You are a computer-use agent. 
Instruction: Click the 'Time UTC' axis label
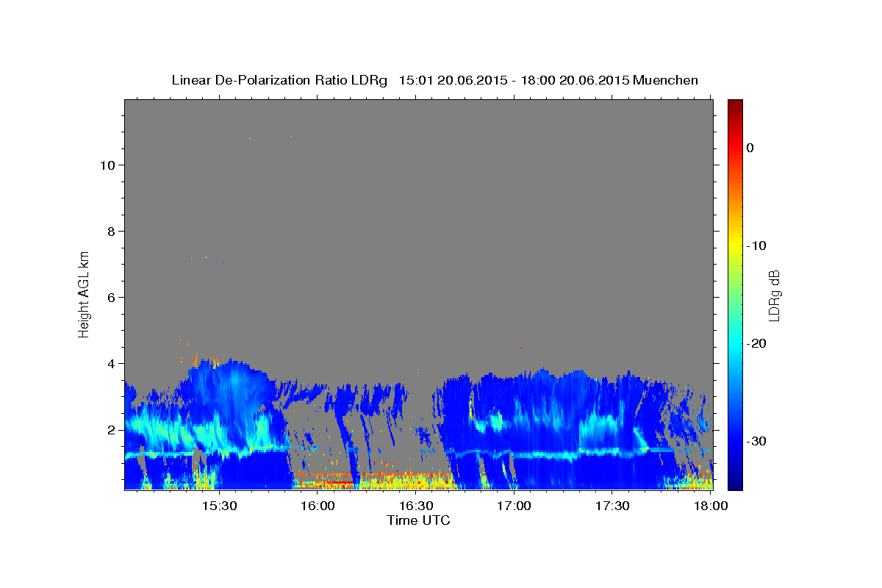pos(418,520)
